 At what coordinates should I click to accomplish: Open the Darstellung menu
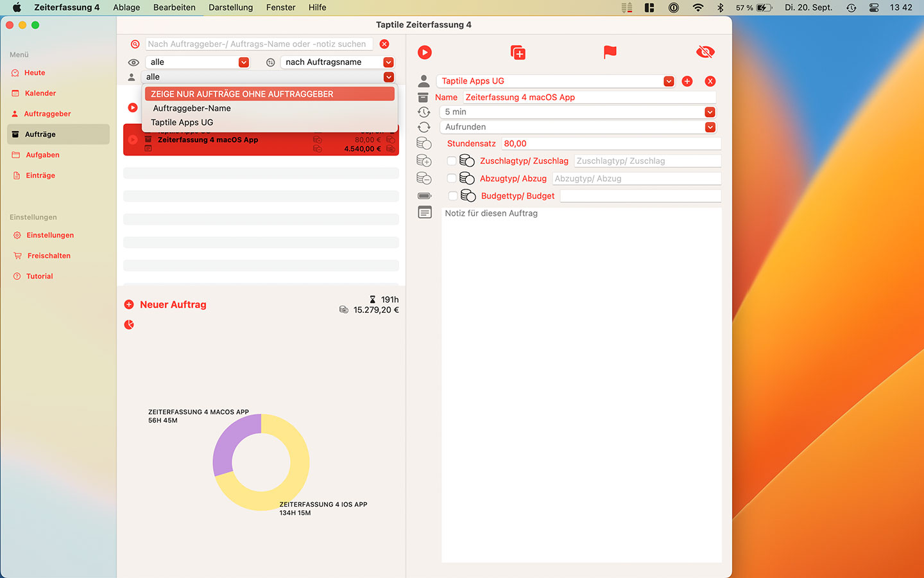[231, 8]
